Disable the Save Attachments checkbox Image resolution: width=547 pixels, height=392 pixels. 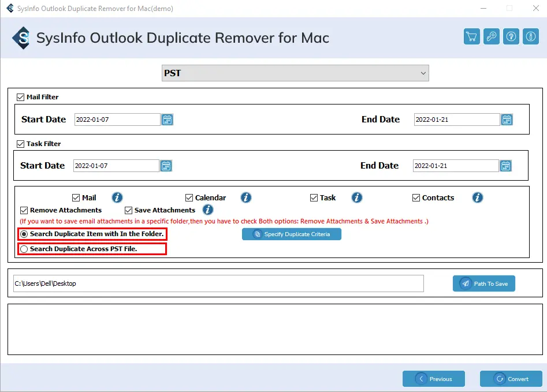pos(128,210)
